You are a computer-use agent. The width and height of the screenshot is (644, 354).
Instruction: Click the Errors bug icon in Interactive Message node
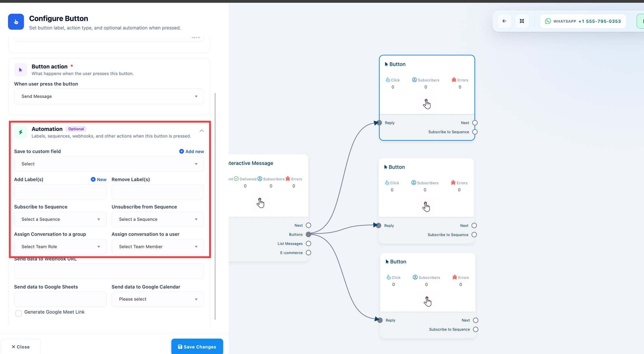[x=288, y=179]
